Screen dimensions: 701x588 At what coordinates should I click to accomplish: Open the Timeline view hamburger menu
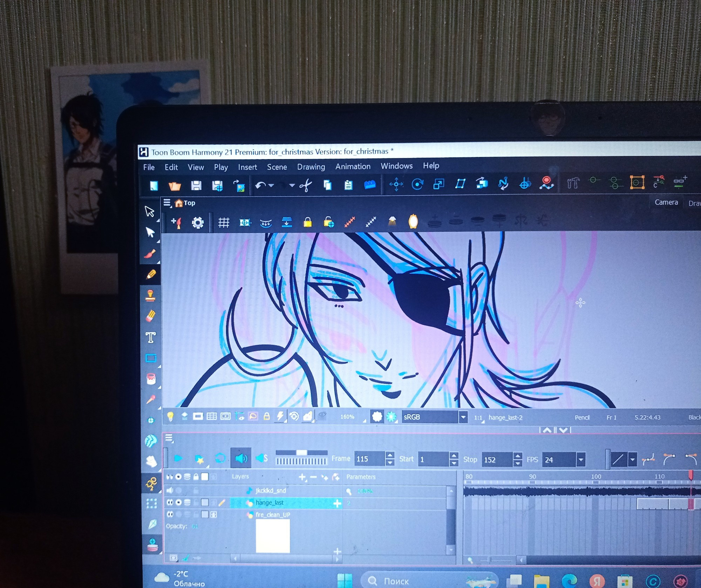coord(169,438)
